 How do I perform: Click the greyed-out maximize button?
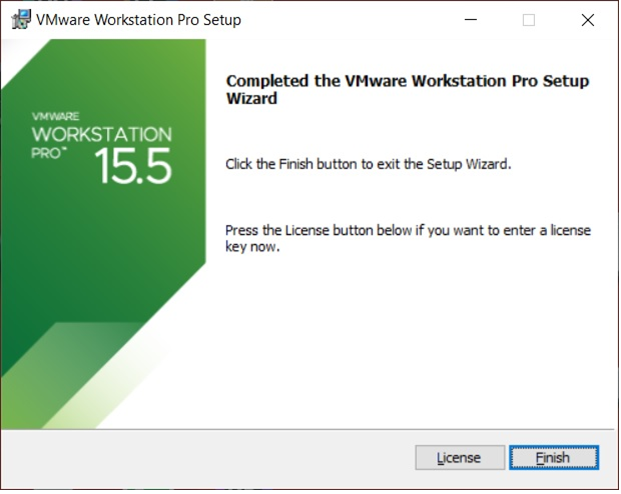point(529,20)
